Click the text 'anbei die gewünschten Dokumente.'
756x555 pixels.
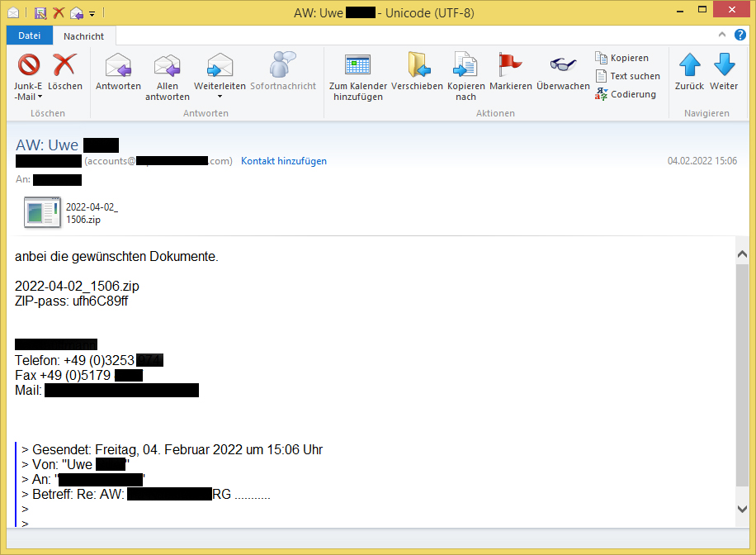116,256
